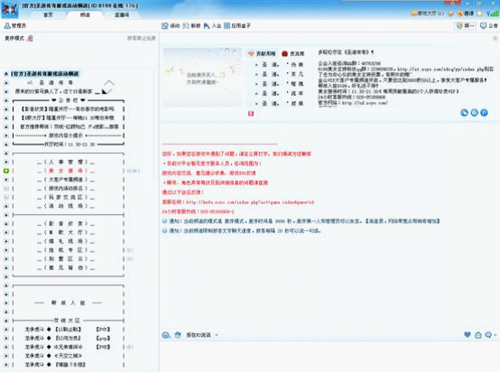Expand the arrow beside 活动现场 channel
This screenshot has width=500, height=373.
pyautogui.click(x=6, y=206)
